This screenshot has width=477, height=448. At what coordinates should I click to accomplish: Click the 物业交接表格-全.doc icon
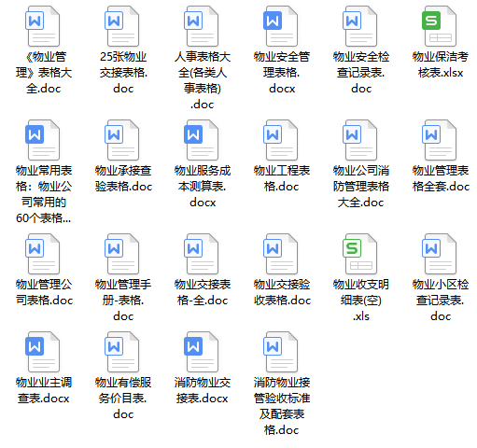(x=202, y=254)
